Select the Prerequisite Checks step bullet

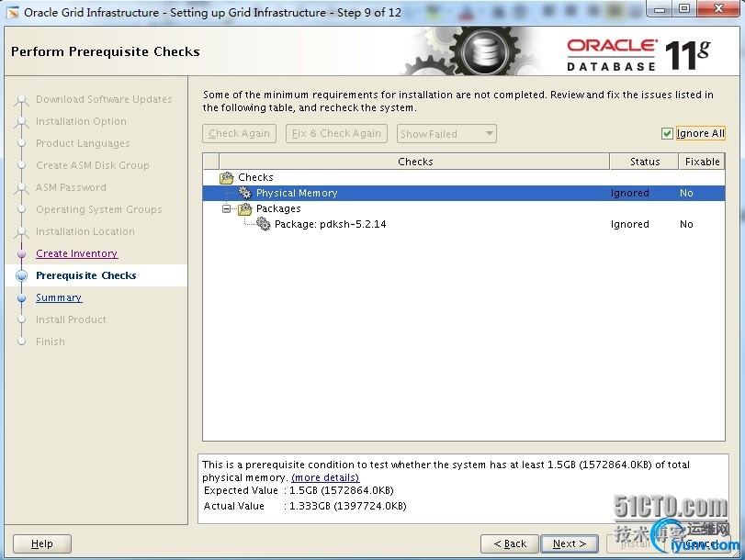pyautogui.click(x=21, y=275)
